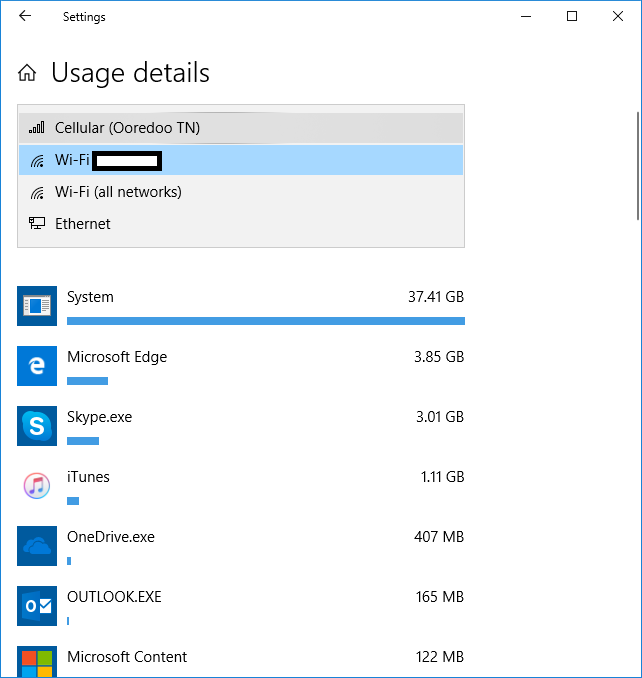Viewport: 642px width, 678px height.
Task: Click the 3.01 GB value
Action: tap(440, 417)
